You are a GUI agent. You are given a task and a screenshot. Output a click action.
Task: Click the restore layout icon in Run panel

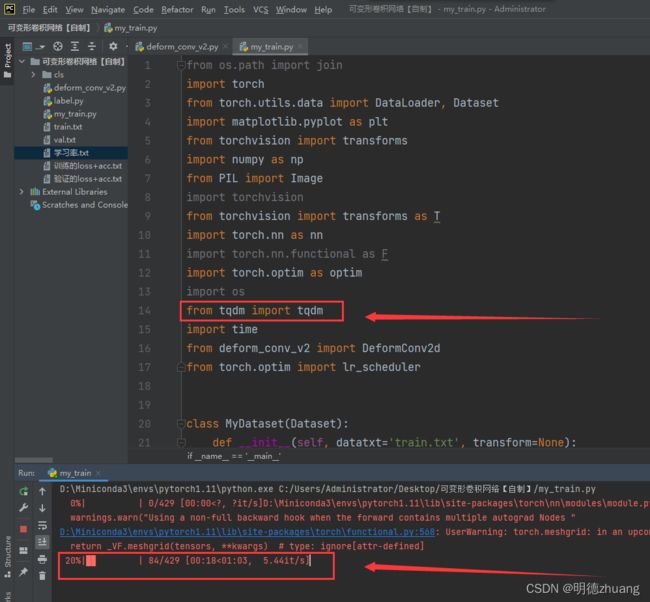24,550
